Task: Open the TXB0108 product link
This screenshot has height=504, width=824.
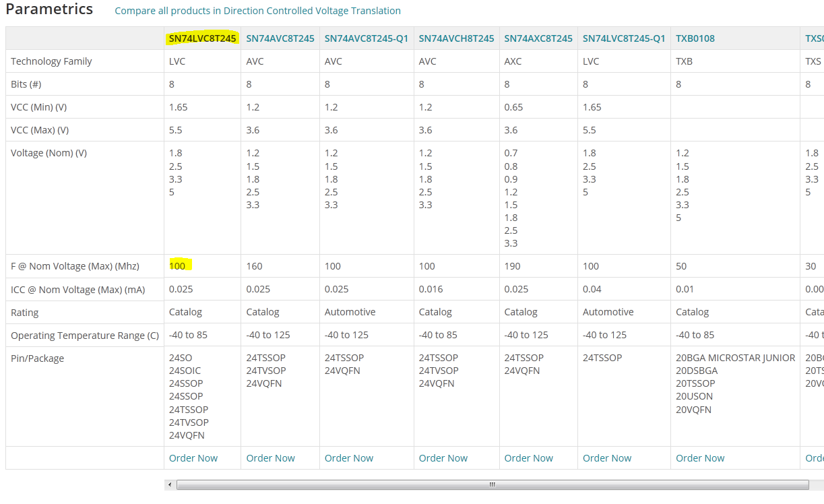Action: pos(695,38)
